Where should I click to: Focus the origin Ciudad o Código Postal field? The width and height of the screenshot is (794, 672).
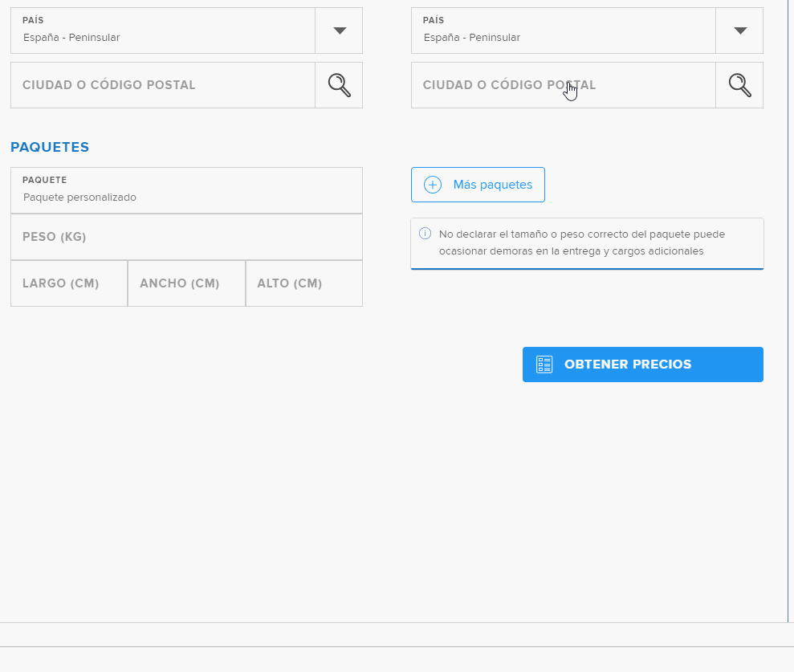163,85
